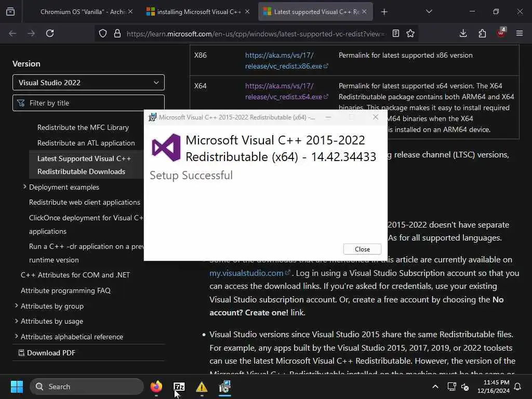Open the uBlock Origin extension icon
Screen dimensions: 532x399
[501, 33]
